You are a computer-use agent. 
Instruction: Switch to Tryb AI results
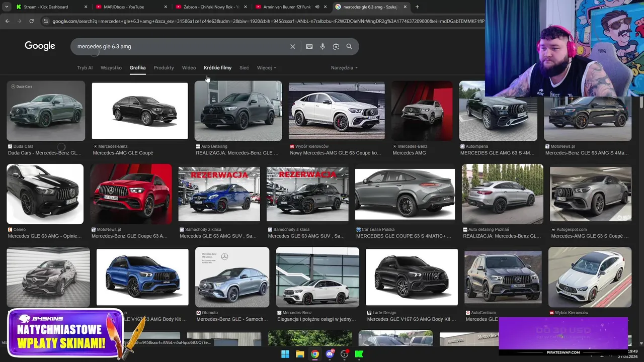point(85,68)
